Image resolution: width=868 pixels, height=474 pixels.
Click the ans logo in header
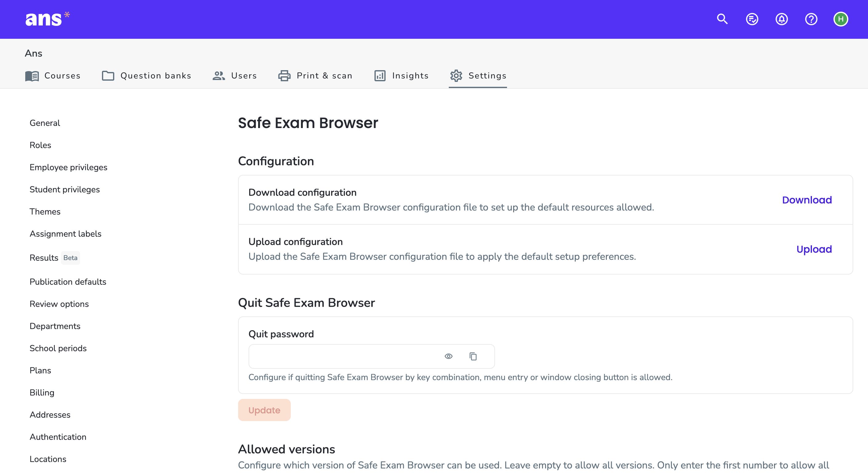[x=47, y=19]
